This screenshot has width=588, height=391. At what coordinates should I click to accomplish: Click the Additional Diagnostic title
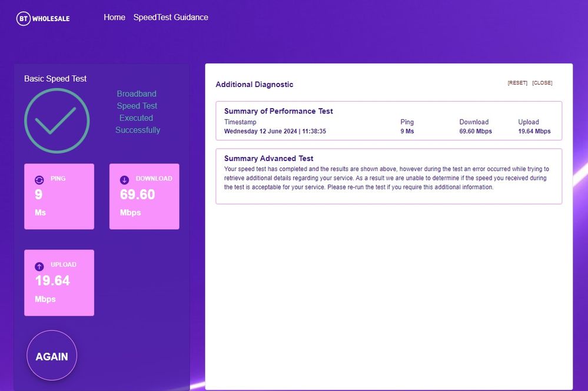coord(254,85)
